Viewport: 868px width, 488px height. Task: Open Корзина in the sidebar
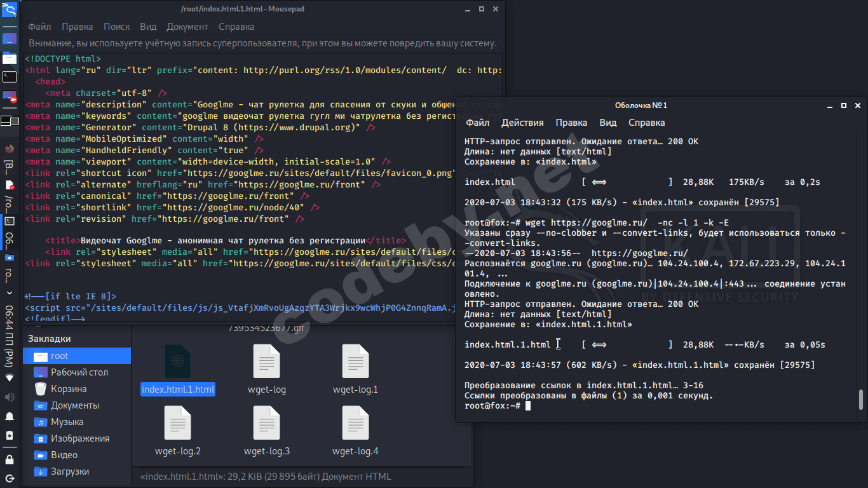[x=77, y=389]
